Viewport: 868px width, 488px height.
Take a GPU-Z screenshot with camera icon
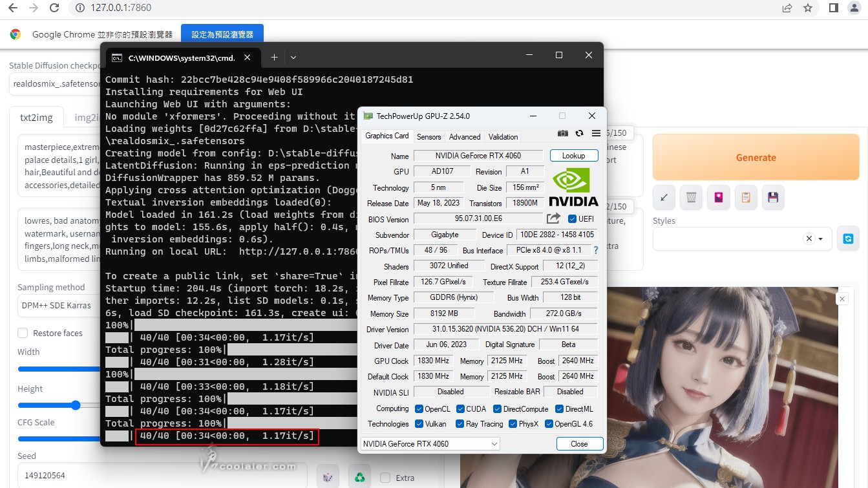tap(563, 133)
